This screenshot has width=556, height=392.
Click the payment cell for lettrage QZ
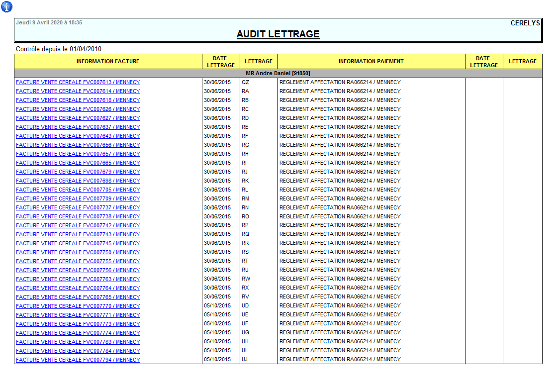[340, 83]
